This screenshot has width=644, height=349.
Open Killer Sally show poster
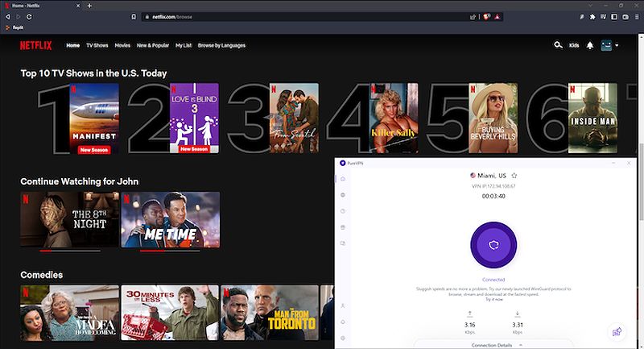tap(394, 118)
